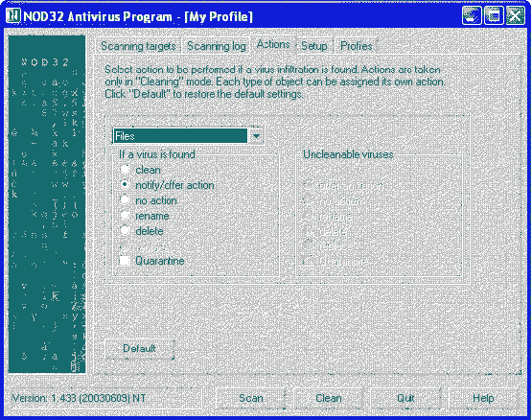Open the Setup tab

(314, 46)
